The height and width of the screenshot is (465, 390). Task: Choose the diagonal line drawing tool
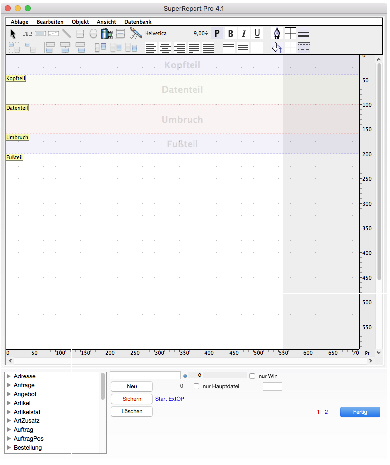[67, 34]
